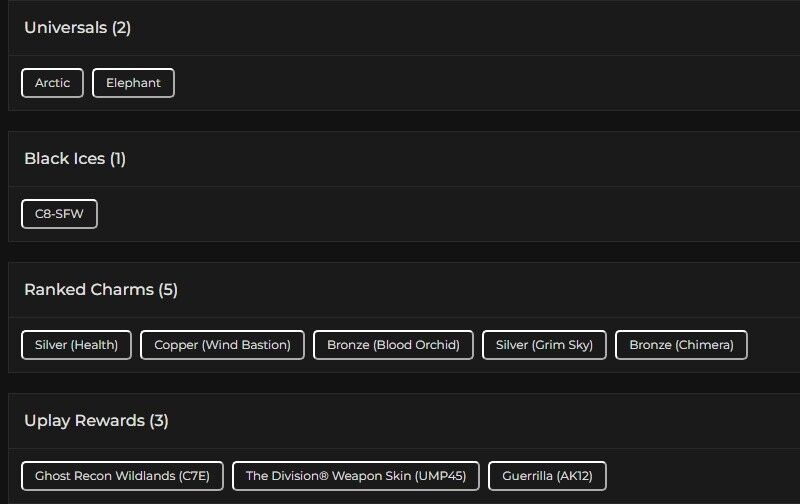Click the (5) count beside Ranked Charms
The image size is (800, 504).
click(168, 290)
